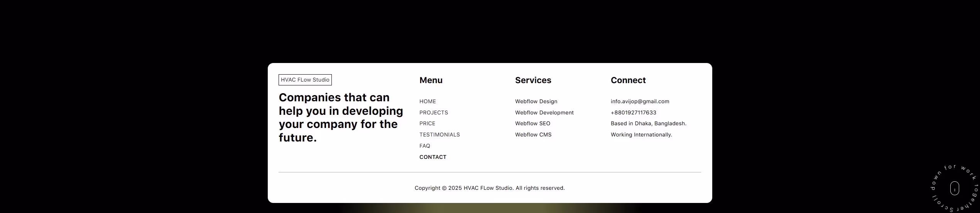Viewport: 980px width, 213px height.
Task: Select the PRICE menu link
Action: click(427, 124)
